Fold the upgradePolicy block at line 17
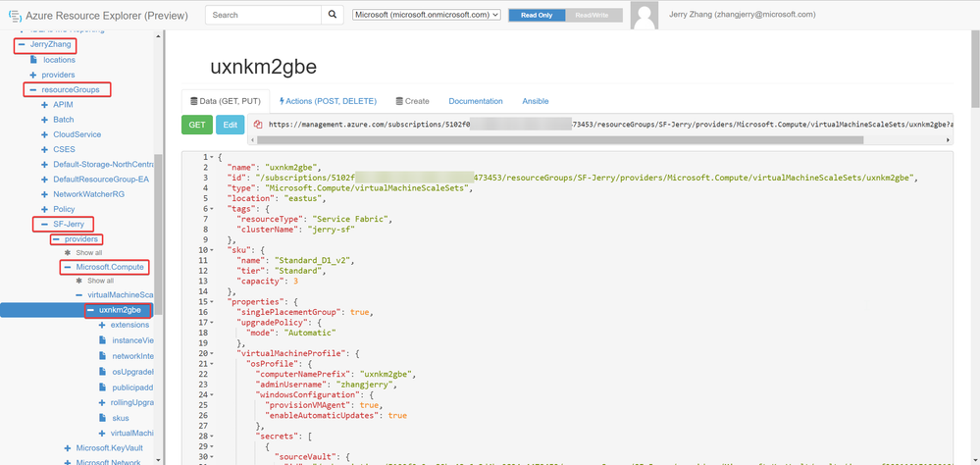The image size is (980, 465). point(214,322)
